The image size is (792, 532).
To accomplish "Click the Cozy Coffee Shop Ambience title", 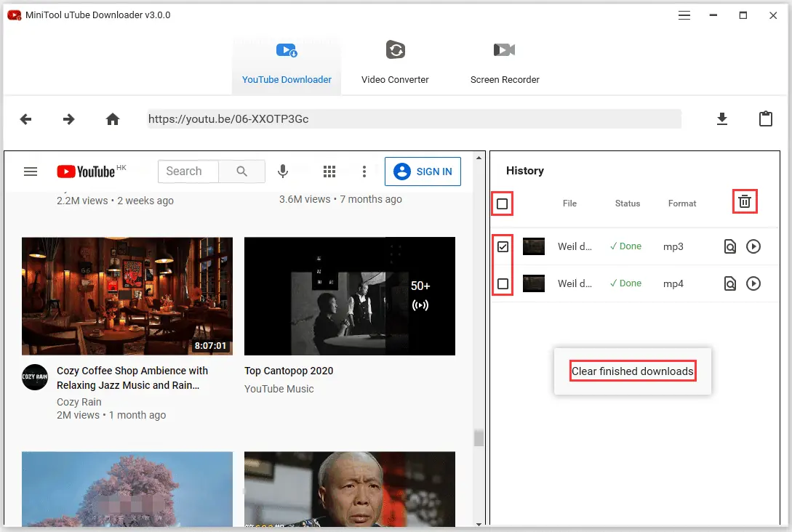I will click(132, 378).
